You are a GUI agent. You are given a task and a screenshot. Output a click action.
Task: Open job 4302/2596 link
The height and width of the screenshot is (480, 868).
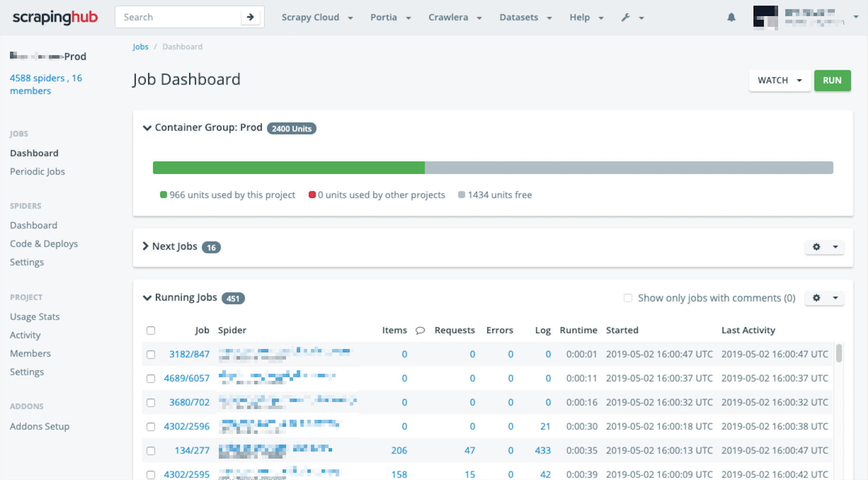(187, 426)
